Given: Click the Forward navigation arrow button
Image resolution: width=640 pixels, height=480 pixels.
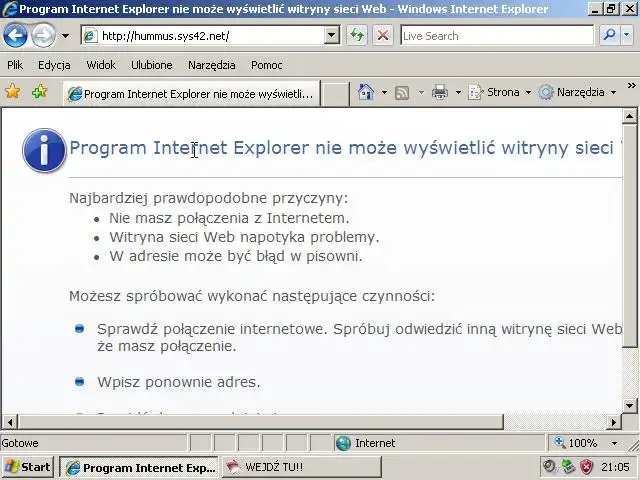Looking at the screenshot, I should pos(43,36).
